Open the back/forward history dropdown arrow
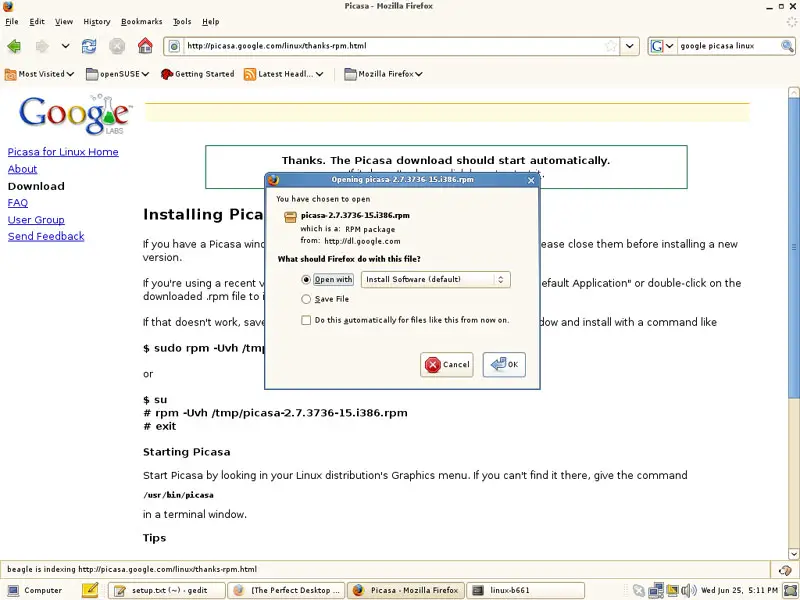The image size is (800, 600). (x=65, y=46)
